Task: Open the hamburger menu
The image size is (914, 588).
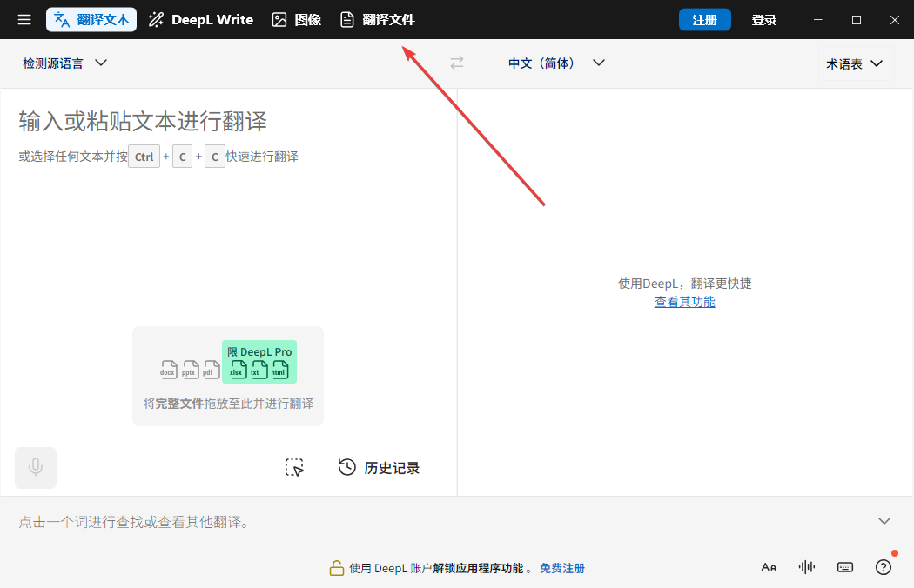Action: coord(24,19)
